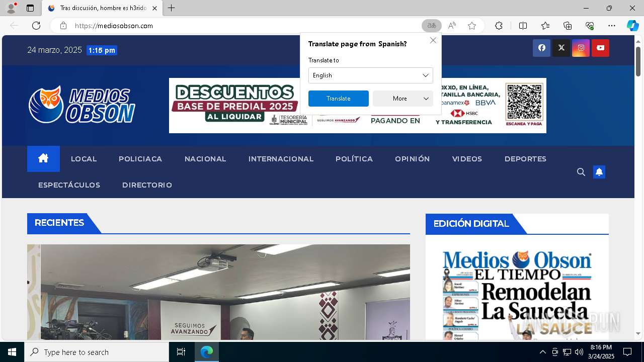Click the translate icon in address bar

[x=431, y=26]
